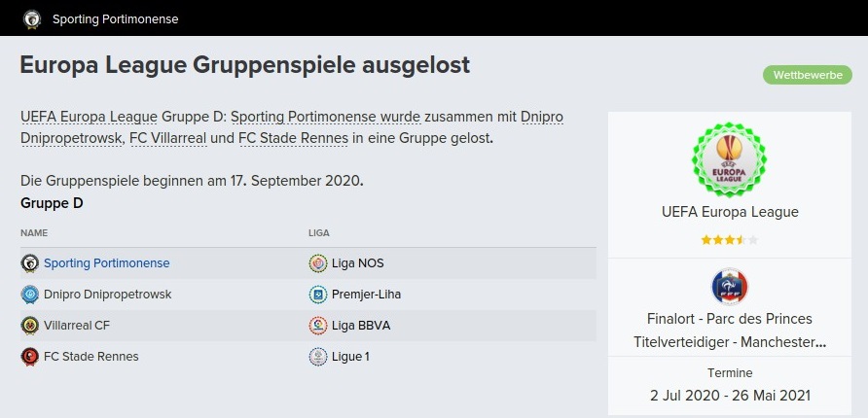Click FC Stade Rennes club badge
Viewport: 868px width, 418px height.
29,357
